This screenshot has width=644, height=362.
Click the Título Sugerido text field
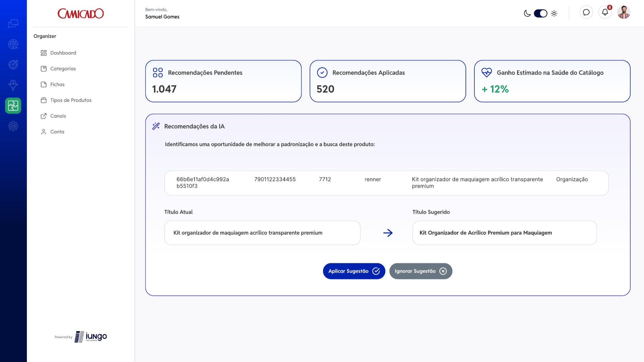(504, 233)
